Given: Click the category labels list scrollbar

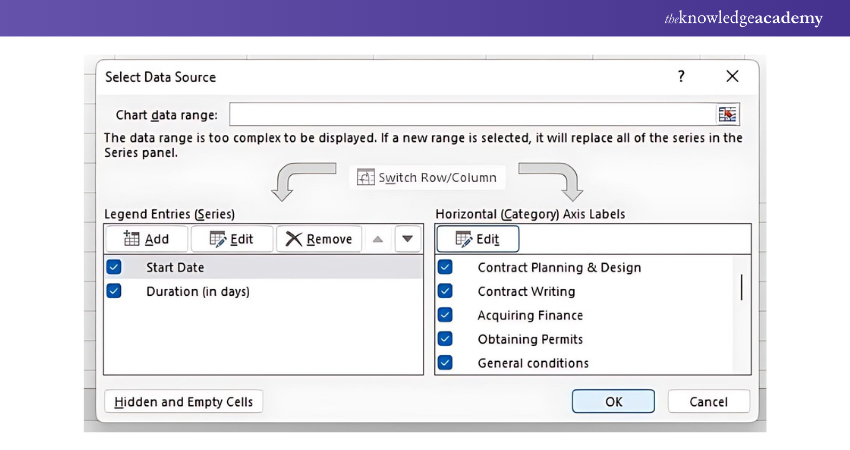Looking at the screenshot, I should click(x=741, y=287).
